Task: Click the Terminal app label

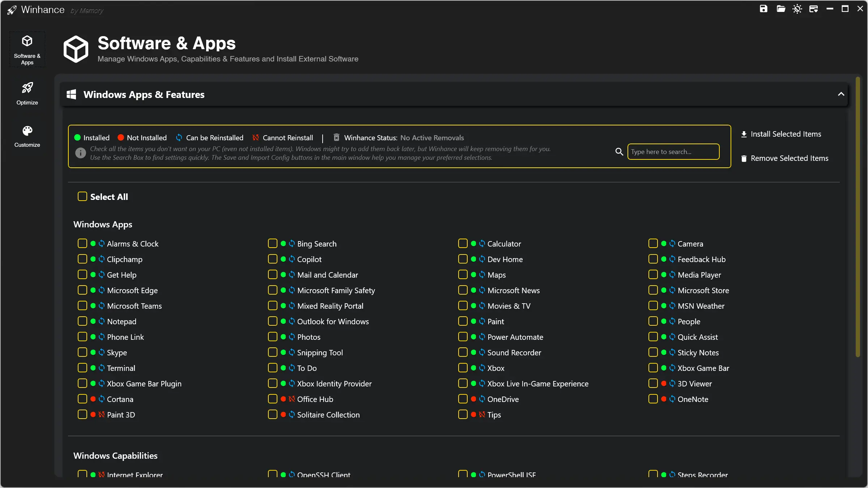Action: click(121, 368)
